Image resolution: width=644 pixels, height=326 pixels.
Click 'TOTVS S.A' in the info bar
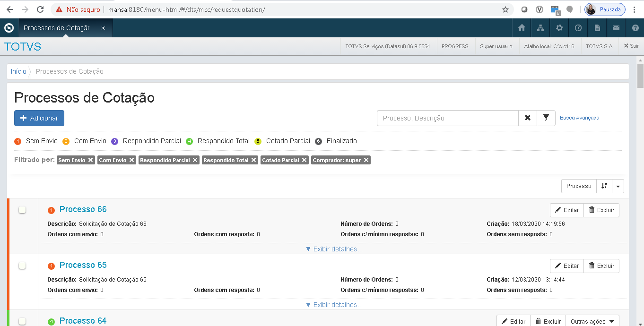pyautogui.click(x=599, y=46)
